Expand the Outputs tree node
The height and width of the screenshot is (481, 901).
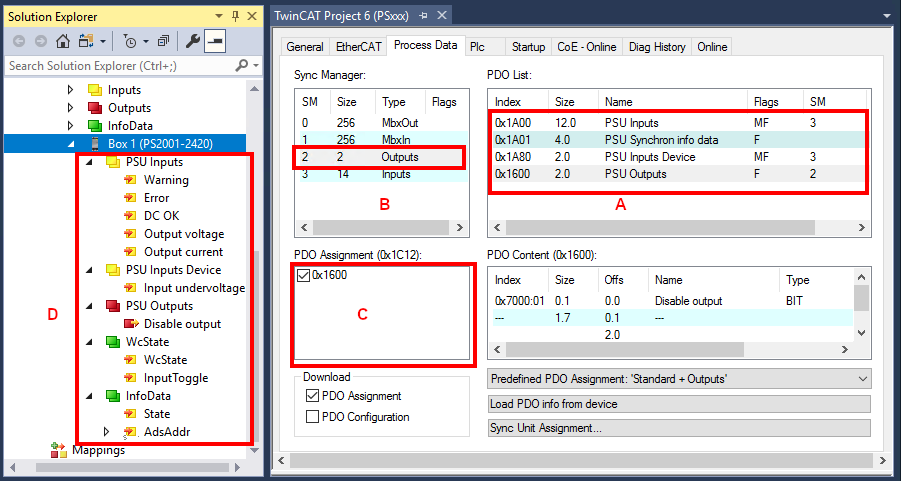[71, 107]
